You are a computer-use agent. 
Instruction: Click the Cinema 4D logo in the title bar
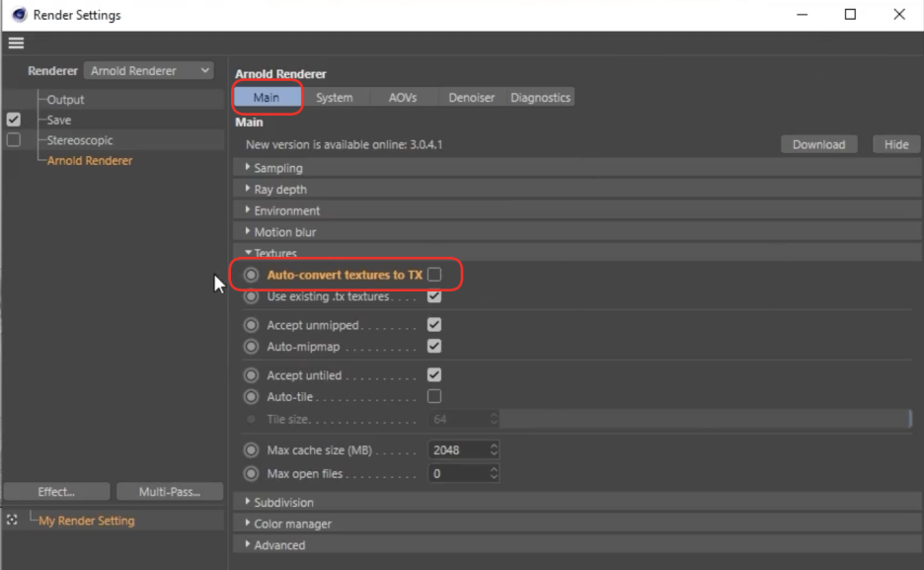point(20,15)
